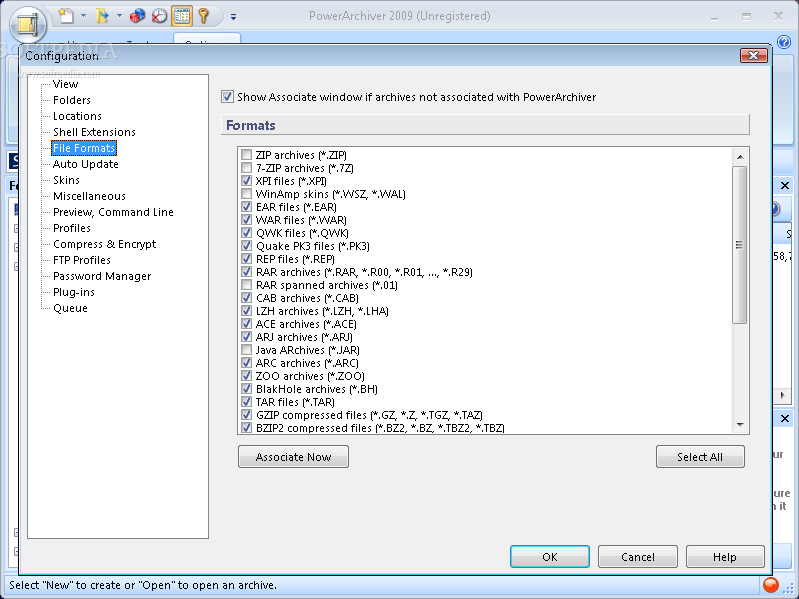Screen dimensions: 799x599
Task: Click formats list scroll down arrow
Action: click(740, 424)
